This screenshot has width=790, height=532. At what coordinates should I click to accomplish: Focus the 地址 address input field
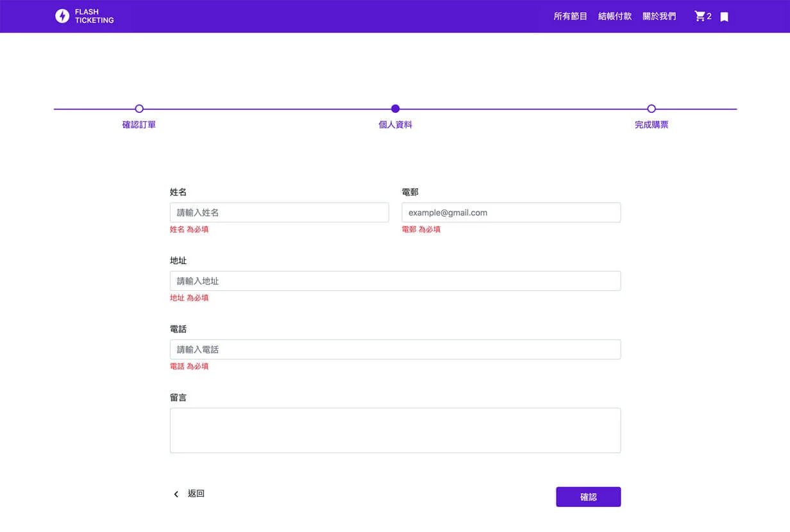[x=395, y=281]
